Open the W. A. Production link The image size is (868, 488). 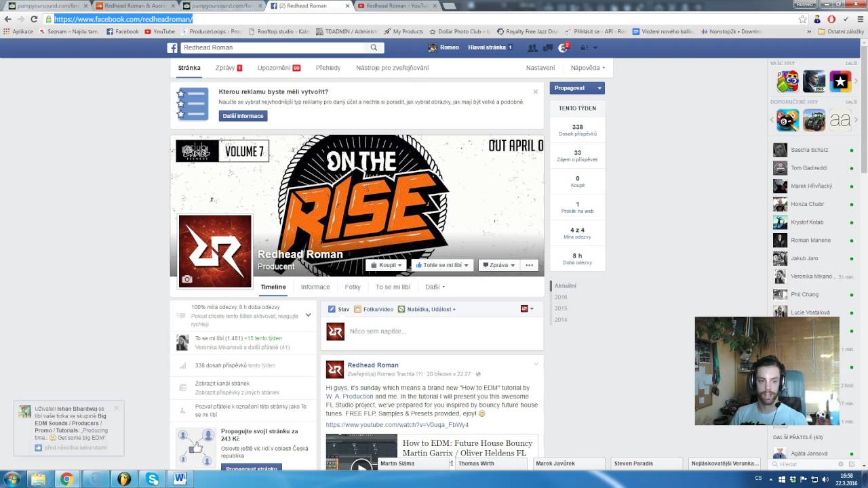click(349, 396)
